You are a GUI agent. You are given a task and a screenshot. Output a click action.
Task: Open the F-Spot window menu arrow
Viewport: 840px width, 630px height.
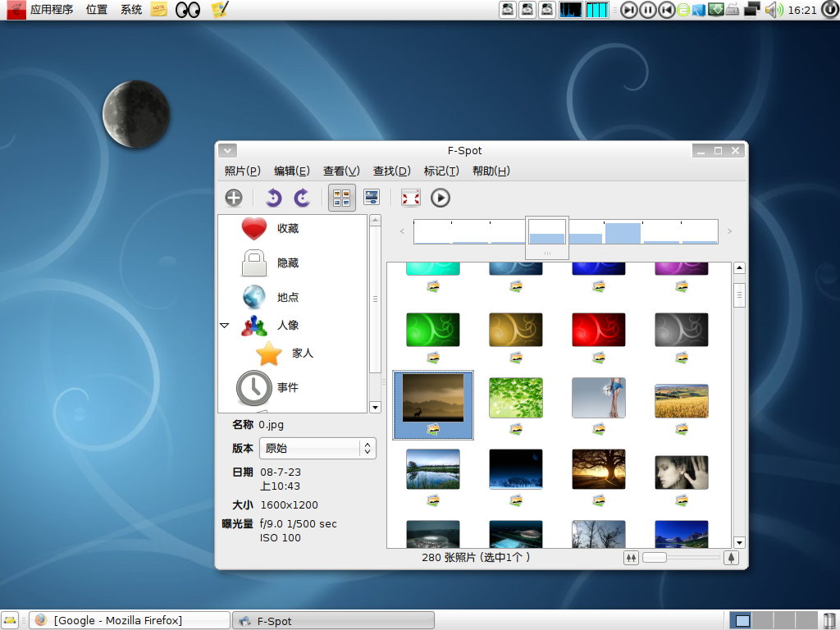pos(228,151)
